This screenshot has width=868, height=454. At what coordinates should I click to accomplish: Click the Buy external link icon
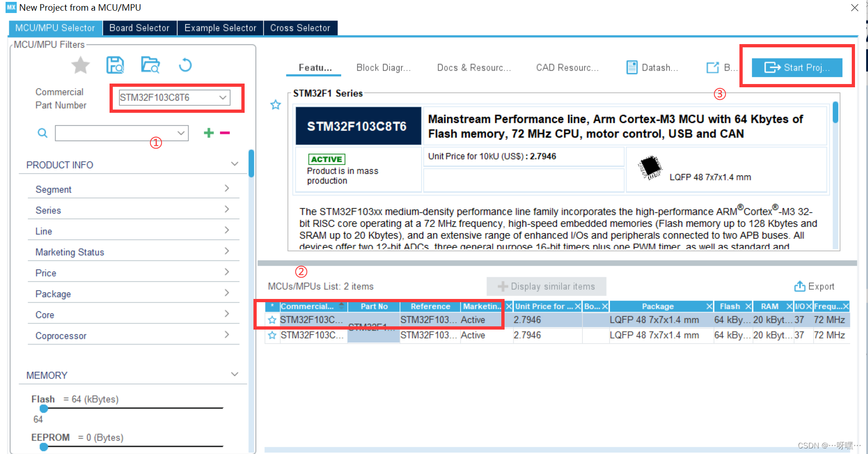point(713,67)
